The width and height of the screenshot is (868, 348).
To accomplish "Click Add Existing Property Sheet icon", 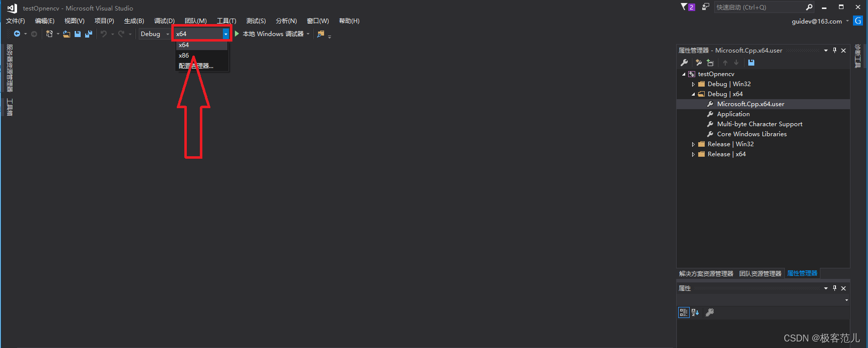I will pyautogui.click(x=710, y=63).
